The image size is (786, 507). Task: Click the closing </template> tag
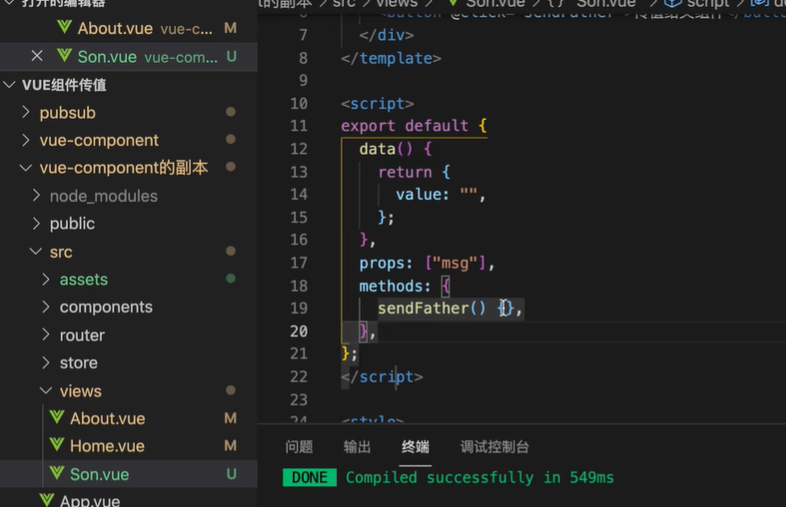(x=391, y=58)
